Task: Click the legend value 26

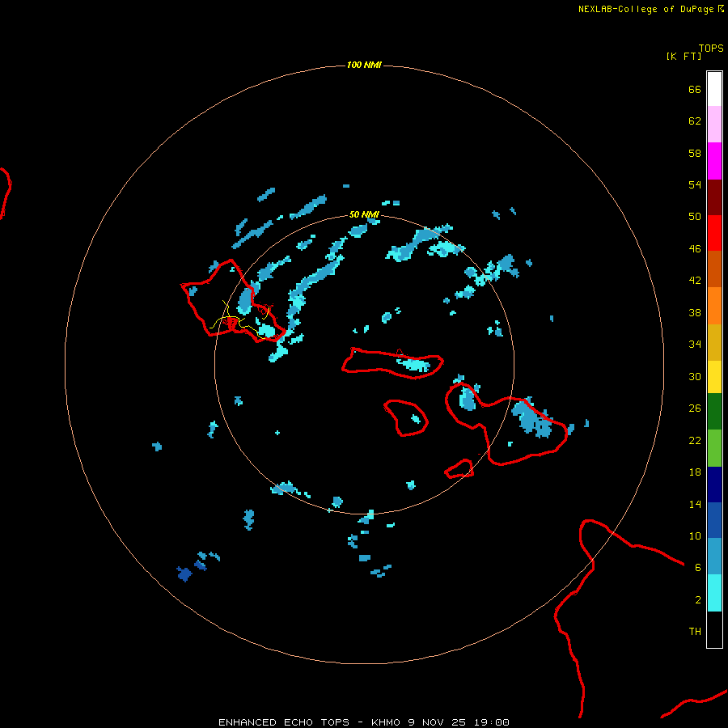Action: 695,408
